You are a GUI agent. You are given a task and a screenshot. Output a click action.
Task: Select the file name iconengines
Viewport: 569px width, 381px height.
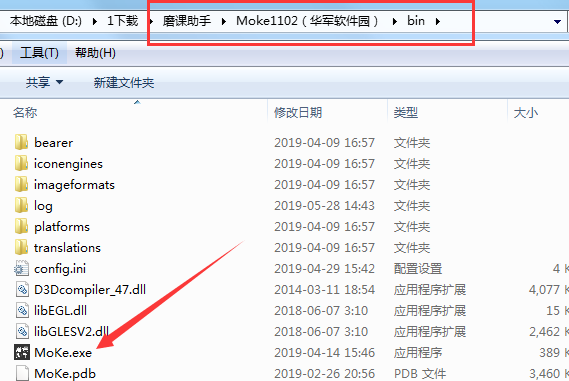[x=68, y=164]
